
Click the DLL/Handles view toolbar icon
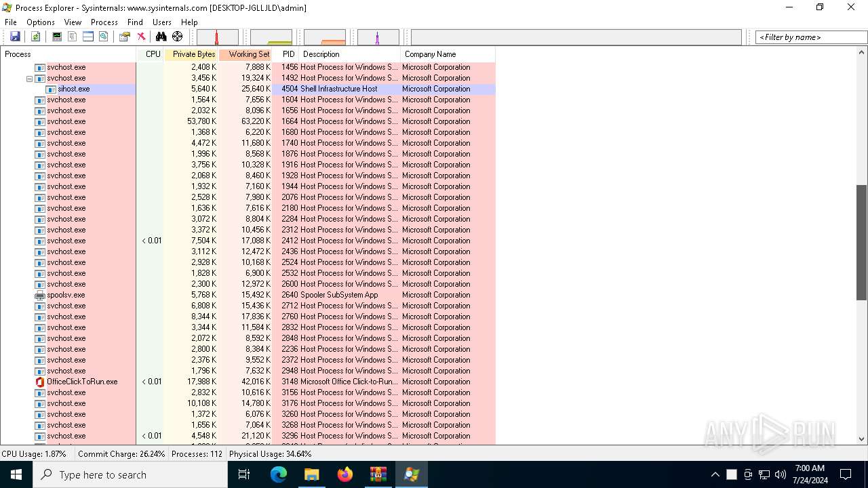pos(104,37)
